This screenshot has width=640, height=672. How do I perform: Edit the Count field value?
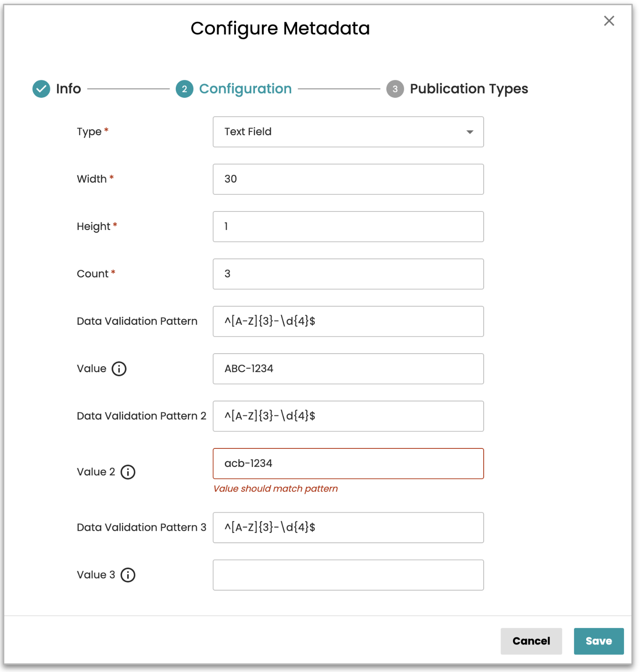348,274
